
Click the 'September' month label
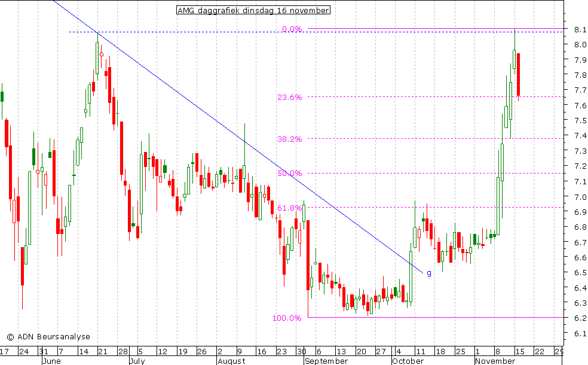pyautogui.click(x=326, y=361)
